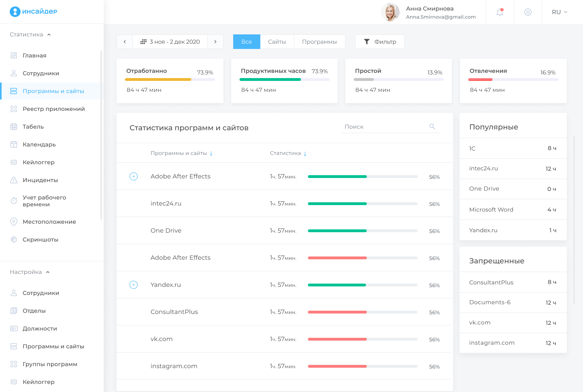583x392 pixels.
Task: Sort by Статистика column arrow
Action: (x=305, y=153)
